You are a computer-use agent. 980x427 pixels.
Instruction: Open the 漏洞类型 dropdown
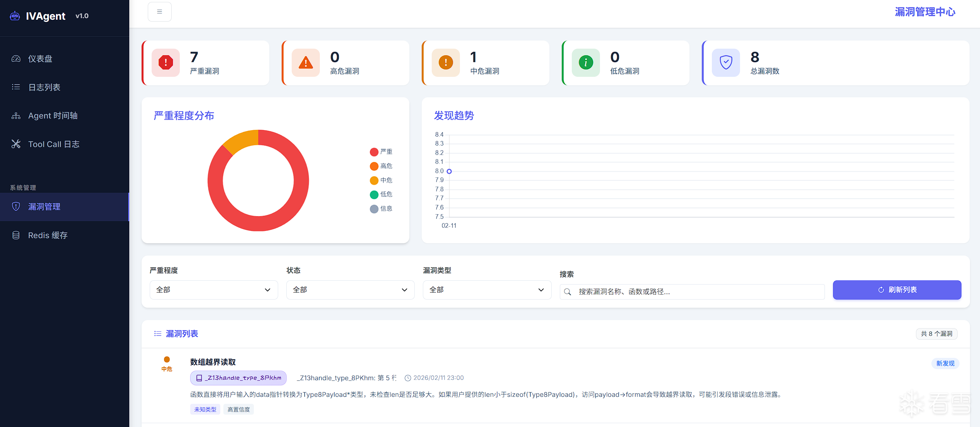click(487, 290)
